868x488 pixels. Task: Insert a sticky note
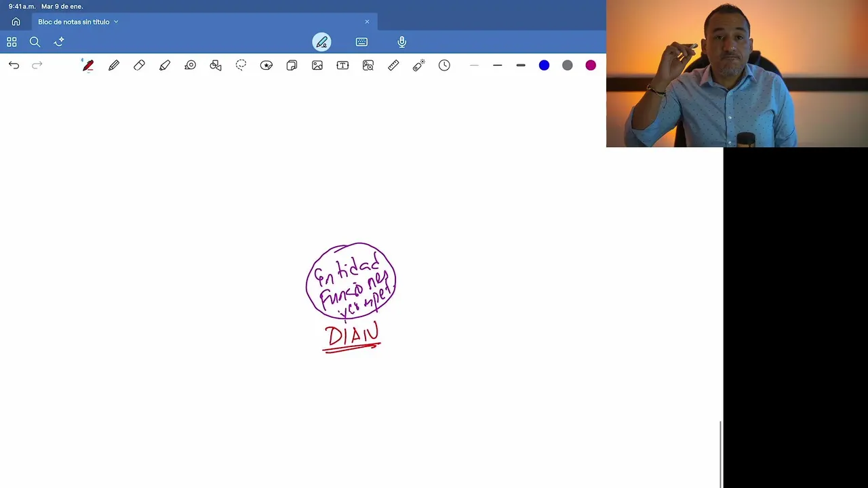click(292, 65)
